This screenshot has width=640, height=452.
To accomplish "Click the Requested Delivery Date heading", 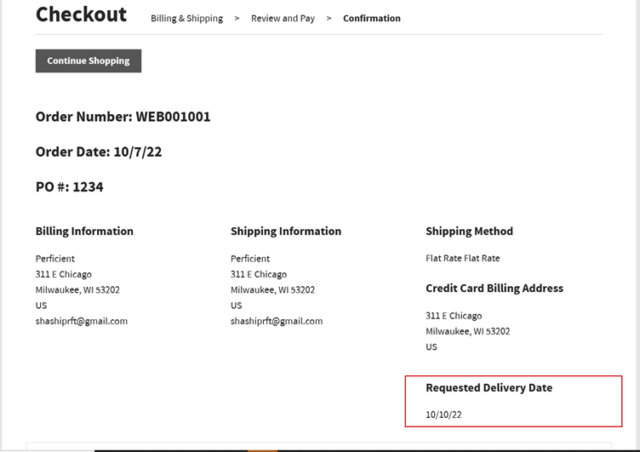I will (489, 387).
